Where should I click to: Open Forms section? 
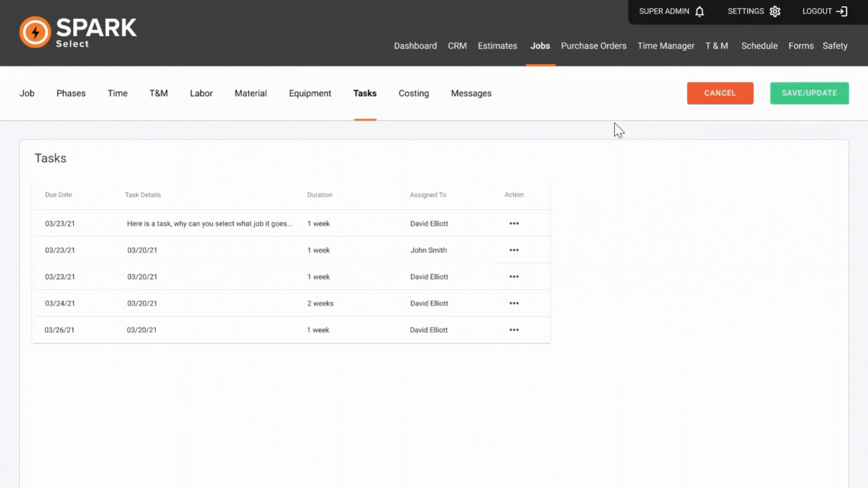[801, 46]
